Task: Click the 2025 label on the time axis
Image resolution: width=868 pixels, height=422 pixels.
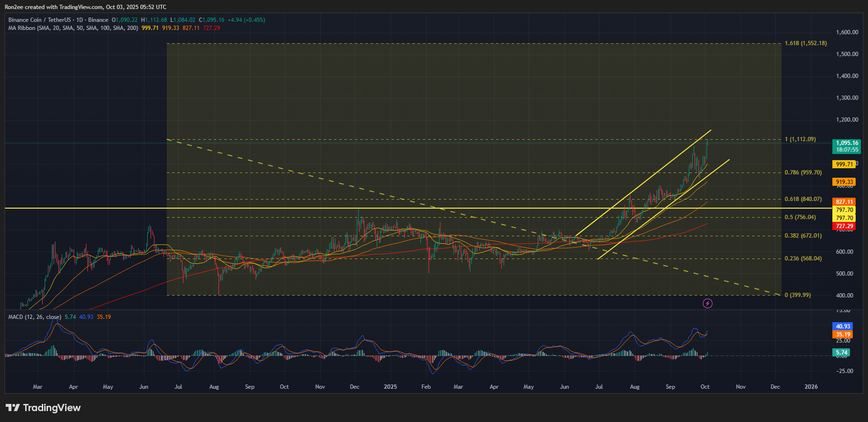Action: (390, 387)
